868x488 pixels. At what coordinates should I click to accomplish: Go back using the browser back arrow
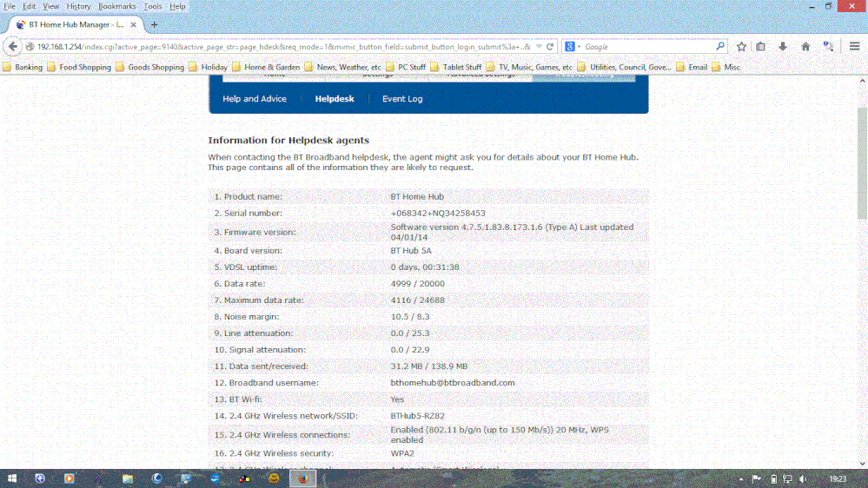tap(13, 47)
